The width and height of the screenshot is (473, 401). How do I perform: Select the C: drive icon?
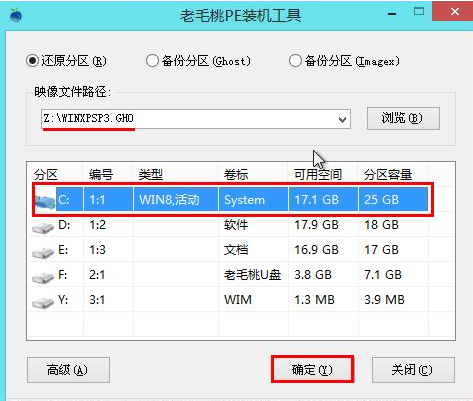coord(45,201)
